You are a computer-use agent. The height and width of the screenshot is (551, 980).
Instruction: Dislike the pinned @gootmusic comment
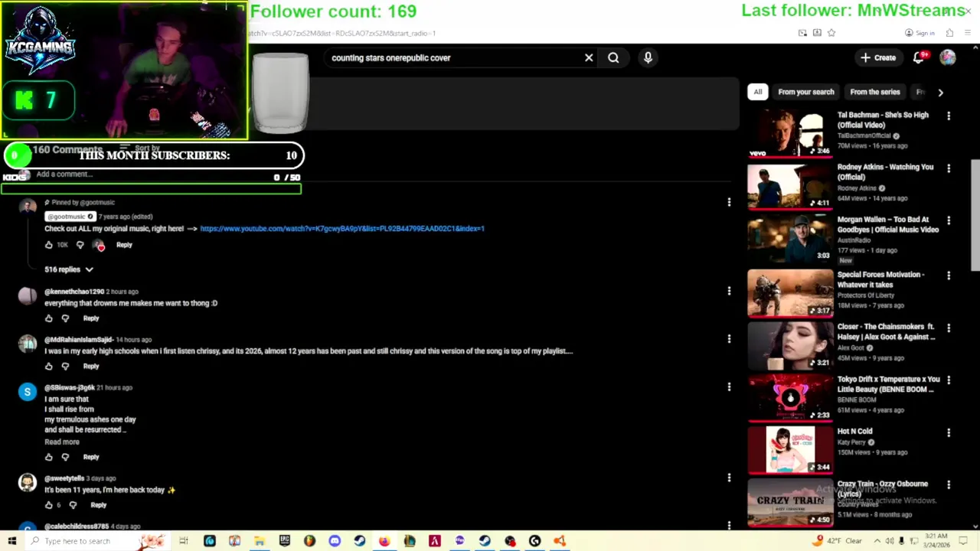[80, 245]
